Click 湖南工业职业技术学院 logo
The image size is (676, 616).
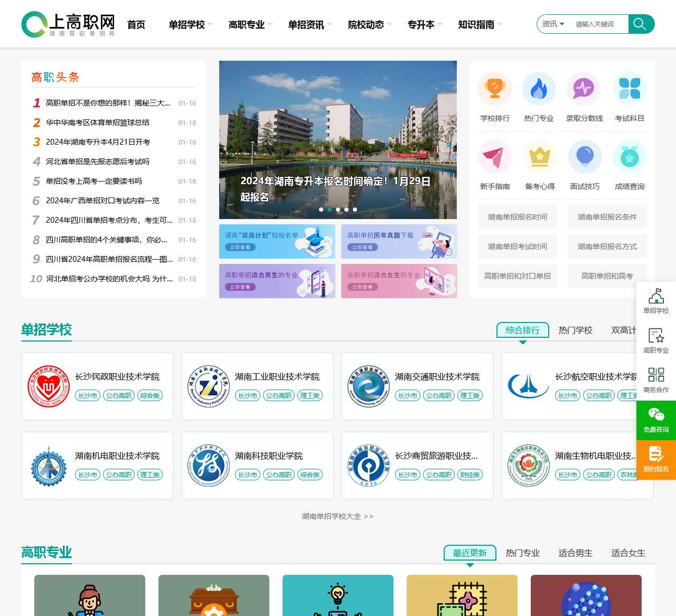pos(209,386)
